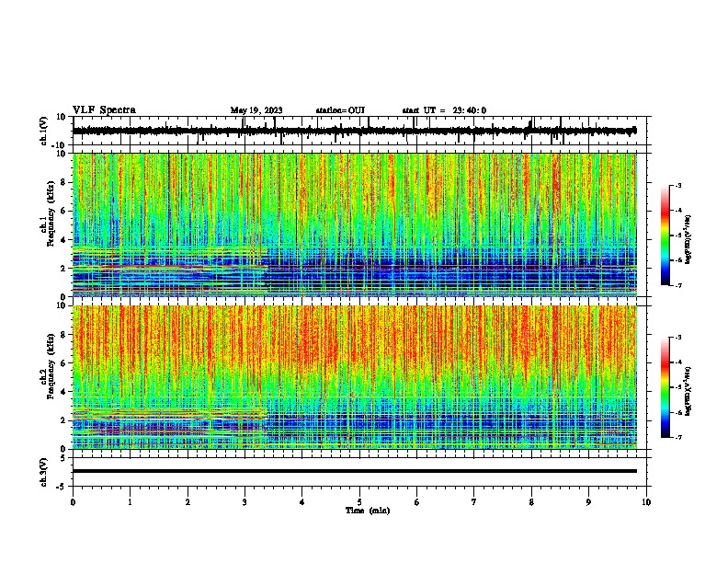Click the "VLF Spectra" plot title
The image size is (728, 563).
[104, 110]
